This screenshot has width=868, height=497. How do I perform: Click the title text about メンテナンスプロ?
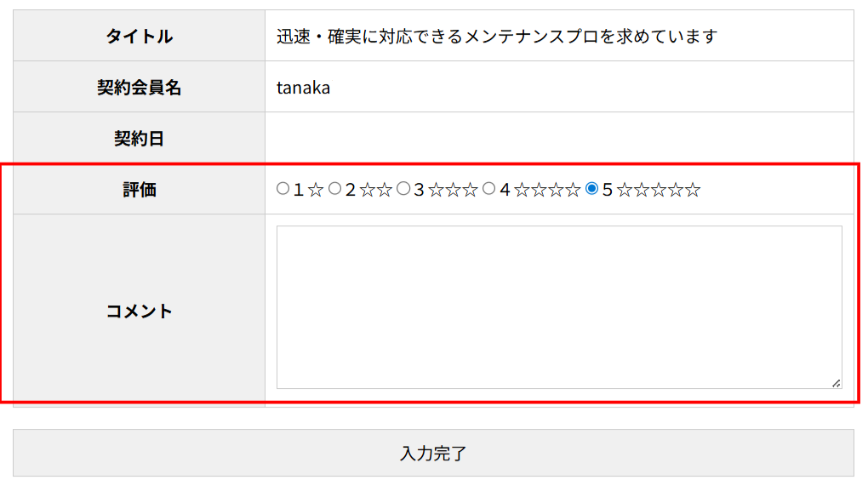point(497,36)
